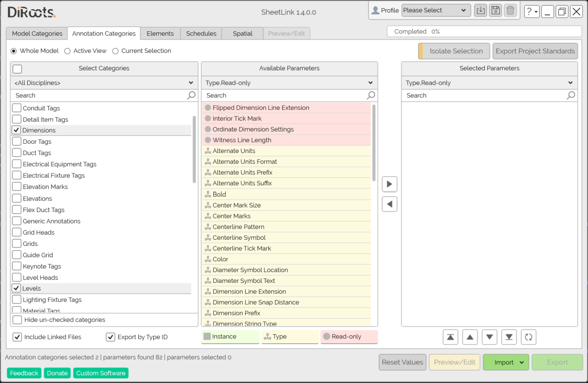Delete the profile using the trash icon
The height and width of the screenshot is (383, 588).
[510, 10]
